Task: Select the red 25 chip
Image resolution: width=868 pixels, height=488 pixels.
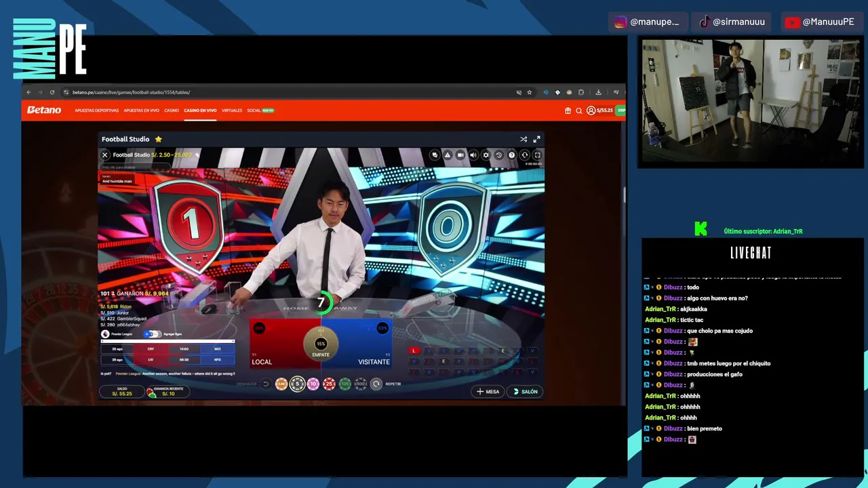Action: point(329,384)
